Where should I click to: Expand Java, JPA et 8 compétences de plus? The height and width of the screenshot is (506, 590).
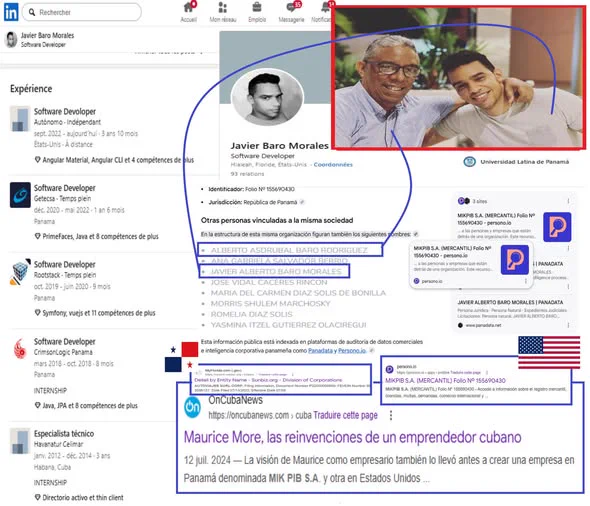86,406
